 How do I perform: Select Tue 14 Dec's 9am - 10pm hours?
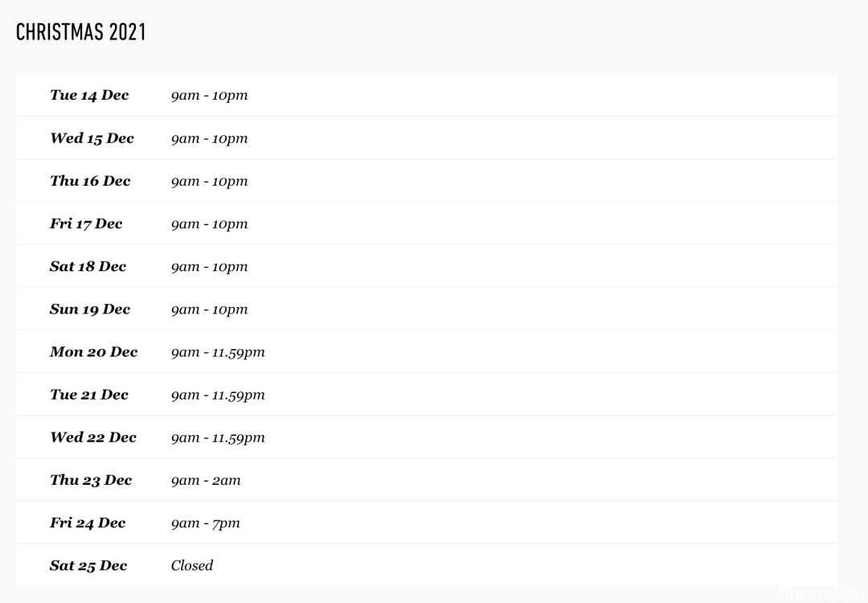tap(209, 95)
